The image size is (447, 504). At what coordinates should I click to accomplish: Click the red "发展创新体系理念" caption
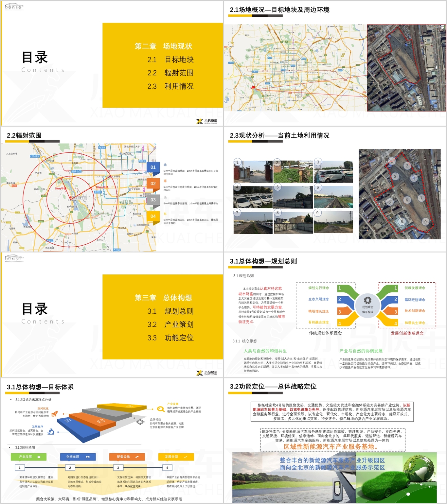point(407,333)
